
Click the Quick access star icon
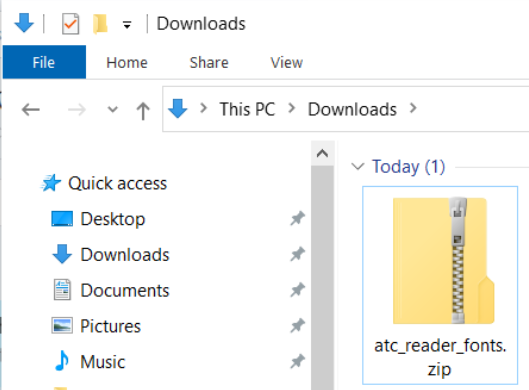51,183
